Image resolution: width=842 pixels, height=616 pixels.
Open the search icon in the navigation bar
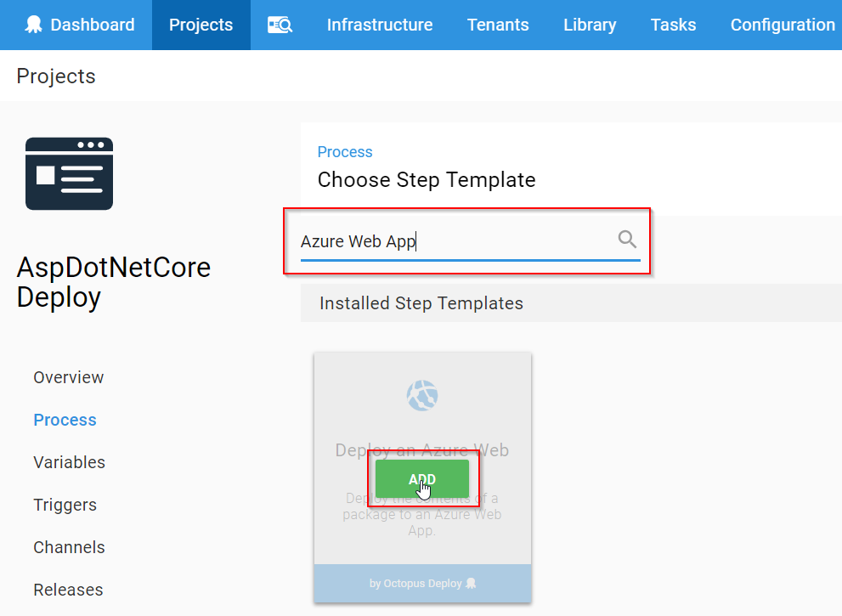280,25
